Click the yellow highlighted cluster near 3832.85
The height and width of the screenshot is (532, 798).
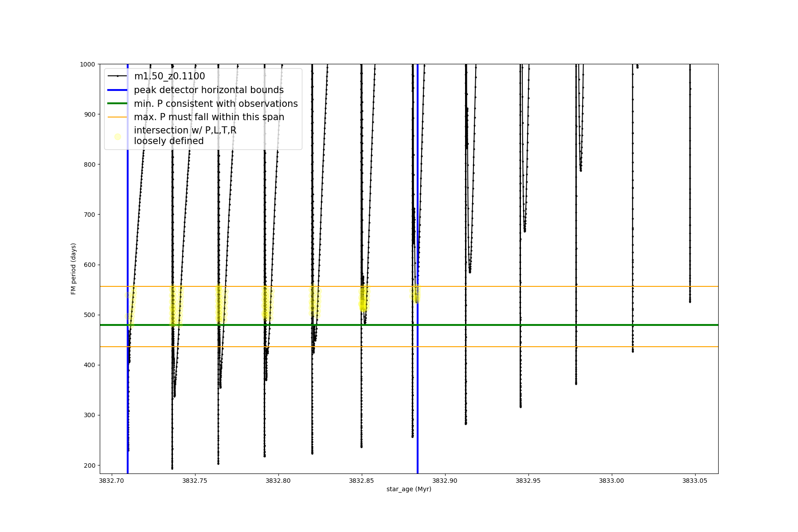tap(364, 299)
